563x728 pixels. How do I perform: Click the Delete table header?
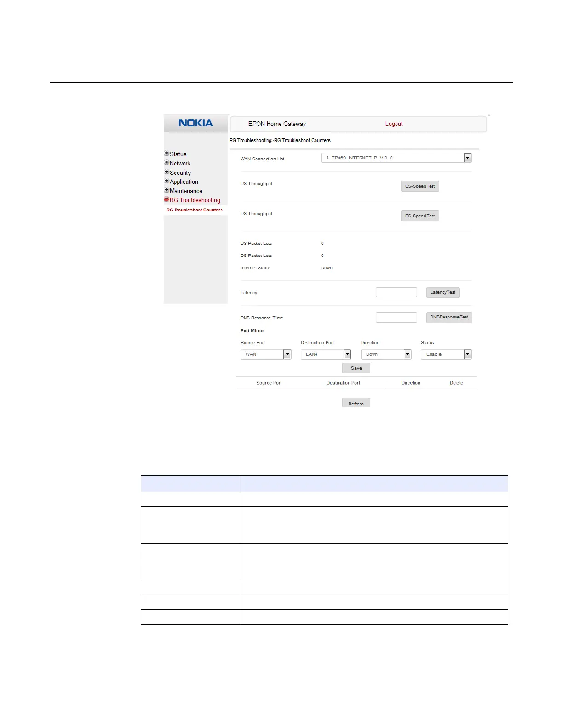456,383
